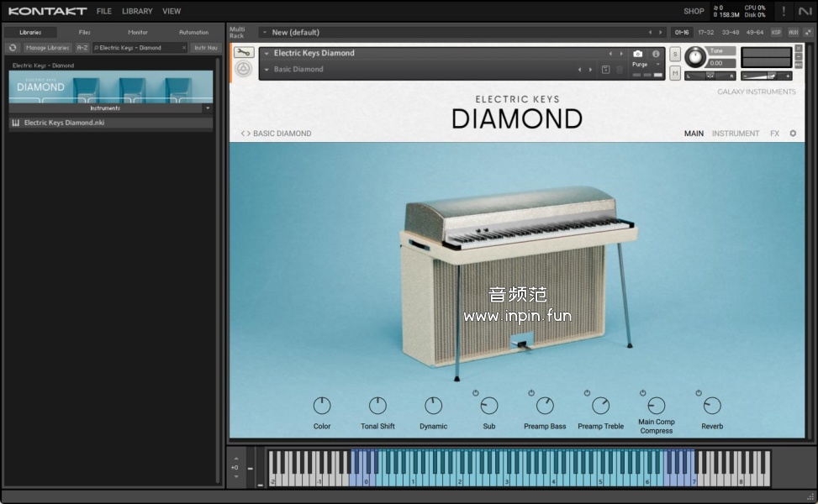Image resolution: width=818 pixels, height=504 pixels.
Task: Switch to the FX page tab
Action: [774, 134]
